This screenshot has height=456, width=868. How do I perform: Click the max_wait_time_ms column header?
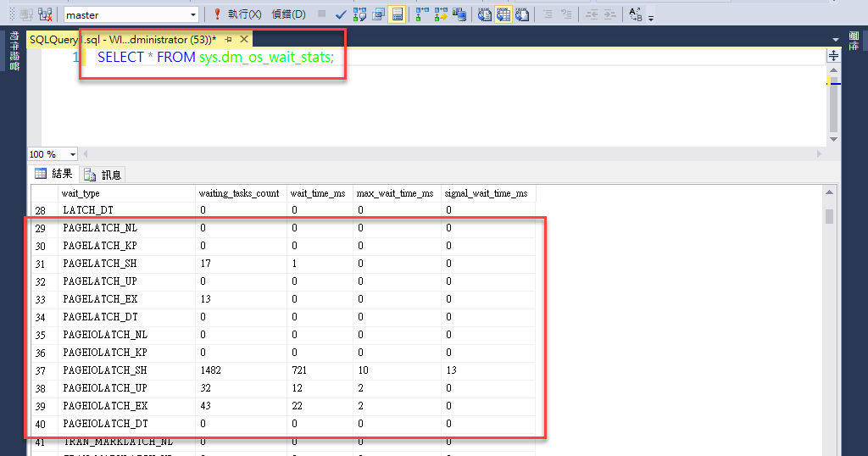pyautogui.click(x=395, y=193)
